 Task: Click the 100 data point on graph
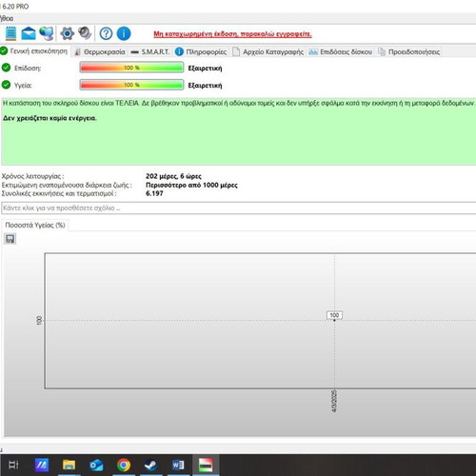coord(334,320)
